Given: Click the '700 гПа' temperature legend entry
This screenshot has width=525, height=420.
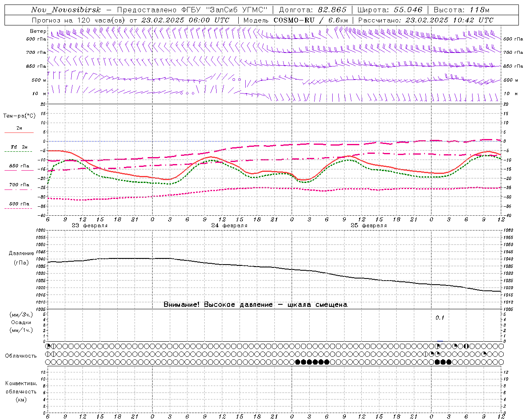Looking at the screenshot, I should pos(19,185).
